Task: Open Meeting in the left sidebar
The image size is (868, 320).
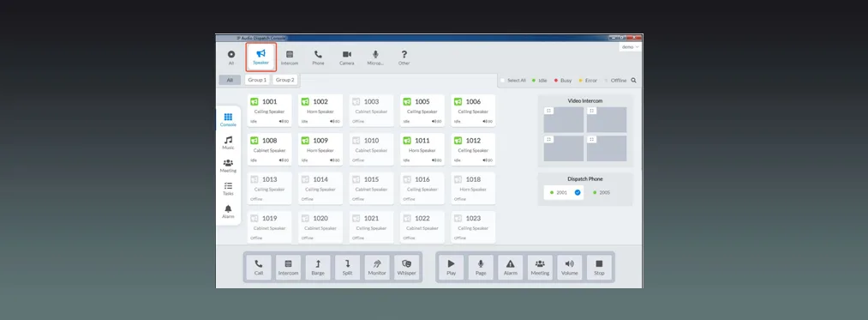Action: 228,166
